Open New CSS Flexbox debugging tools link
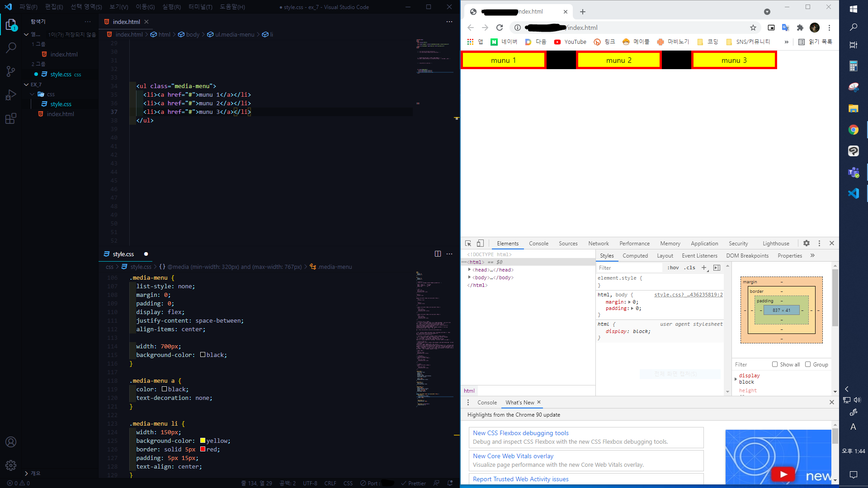This screenshot has width=868, height=488. [x=521, y=433]
